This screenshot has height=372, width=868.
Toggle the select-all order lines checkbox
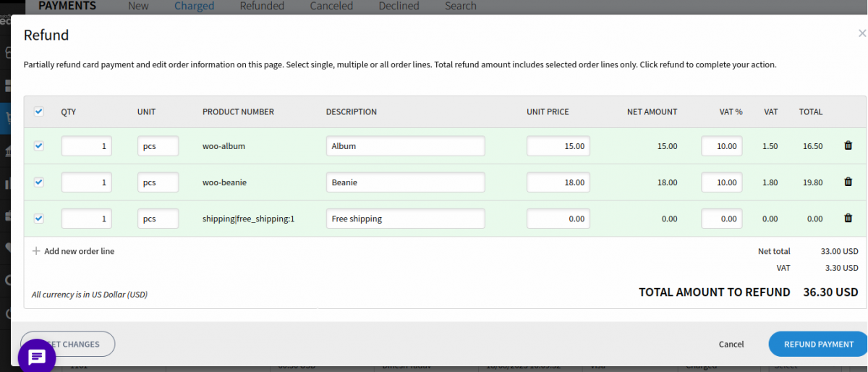coord(39,111)
